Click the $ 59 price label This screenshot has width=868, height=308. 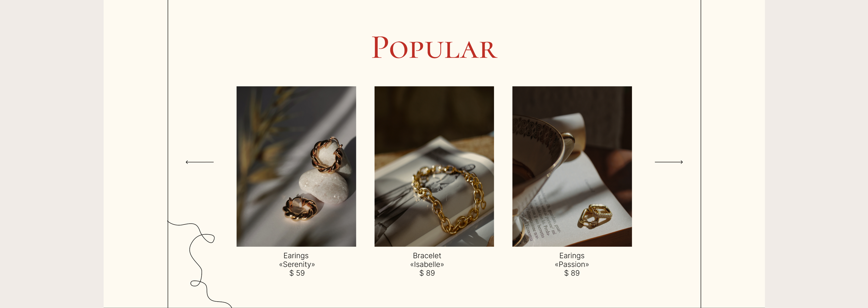297,273
